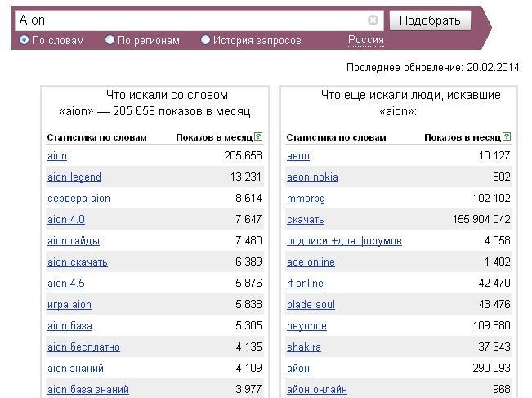
Task: Open help icon beside right Показов в месяц
Action: click(x=507, y=136)
